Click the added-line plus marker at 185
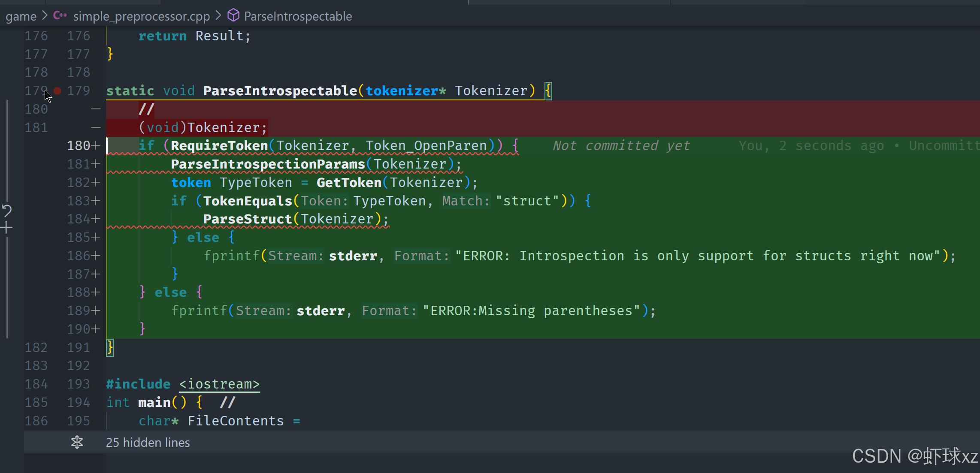This screenshot has width=980, height=473. coord(96,237)
